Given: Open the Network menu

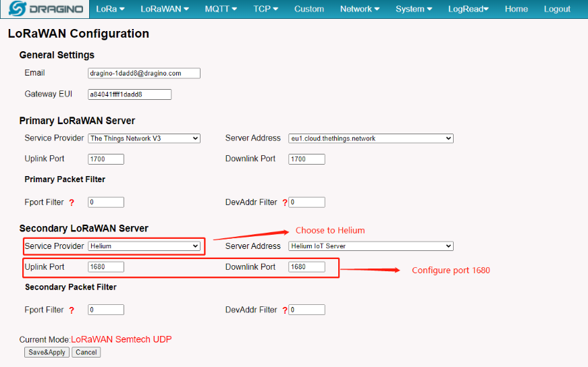Looking at the screenshot, I should pos(360,9).
